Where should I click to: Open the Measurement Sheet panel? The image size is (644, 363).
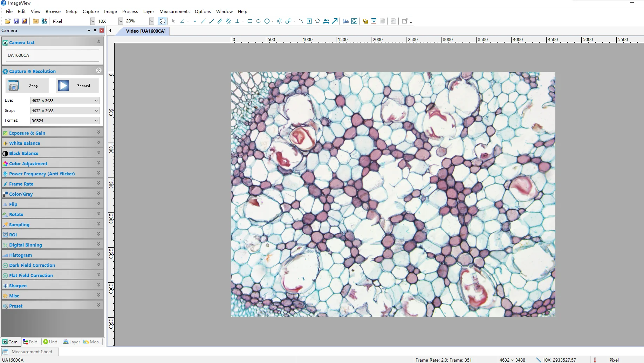[x=29, y=351]
